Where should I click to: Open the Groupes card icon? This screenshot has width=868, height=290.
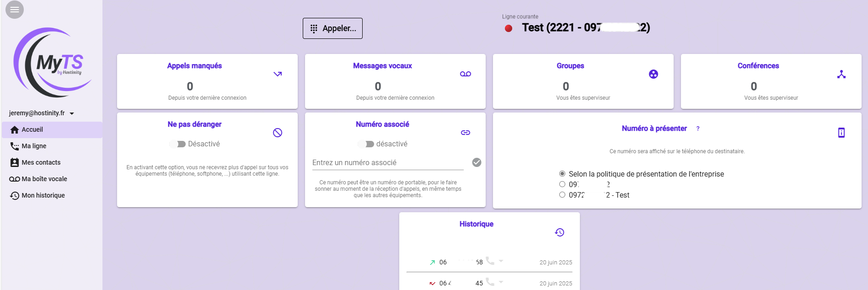click(654, 74)
